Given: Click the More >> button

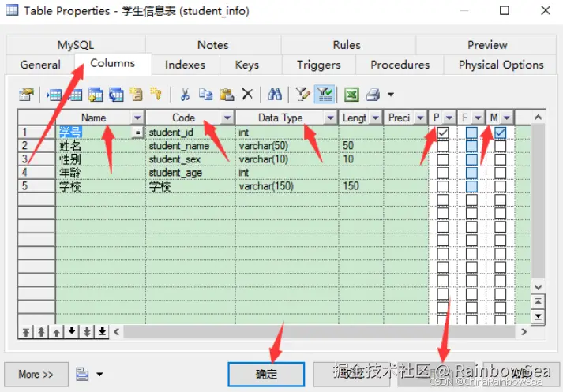Looking at the screenshot, I should [x=36, y=374].
